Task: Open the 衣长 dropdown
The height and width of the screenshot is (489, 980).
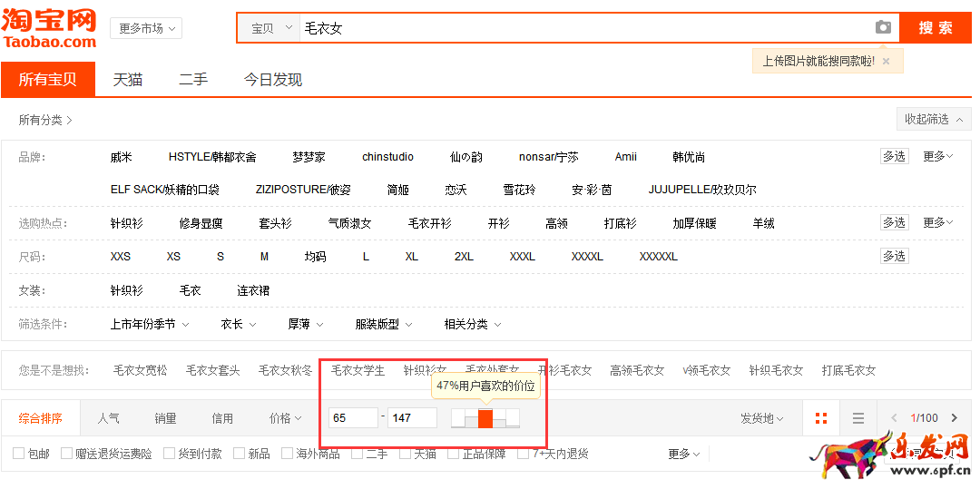Action: click(x=239, y=324)
